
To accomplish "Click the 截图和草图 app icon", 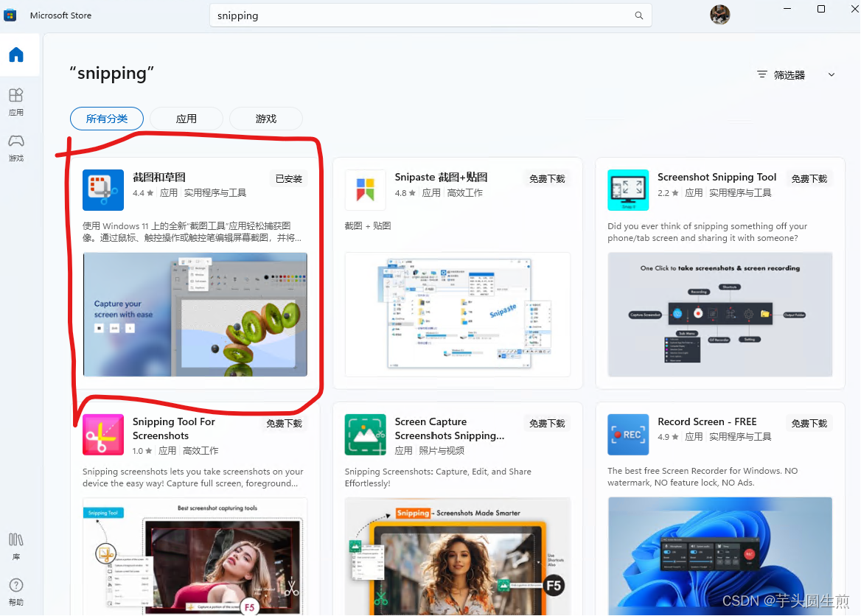I will 103,190.
